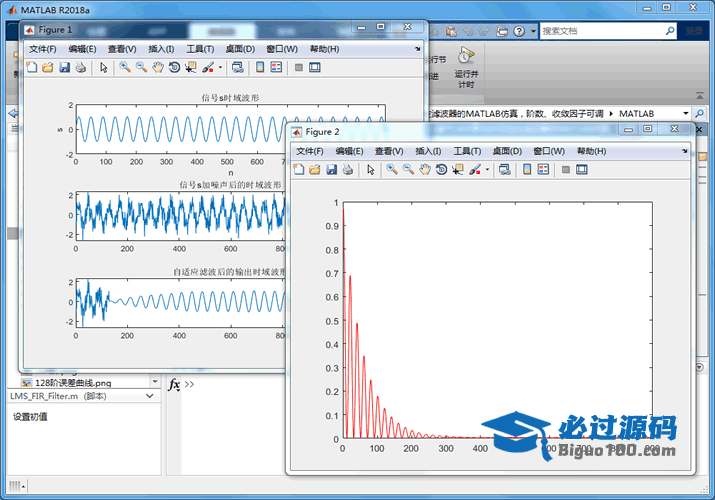Screen dimensions: 715x500
Task: Open 文件(F) menu in Figure 1
Action: [42, 49]
